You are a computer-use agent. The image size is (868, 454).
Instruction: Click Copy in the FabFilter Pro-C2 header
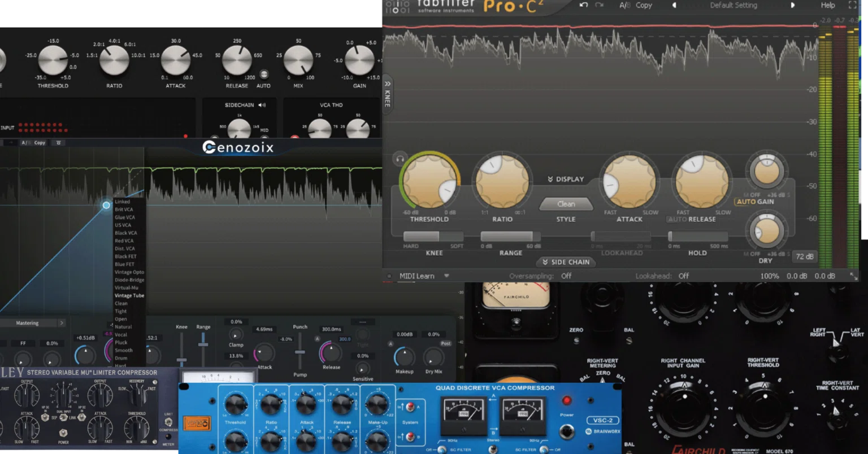[644, 5]
